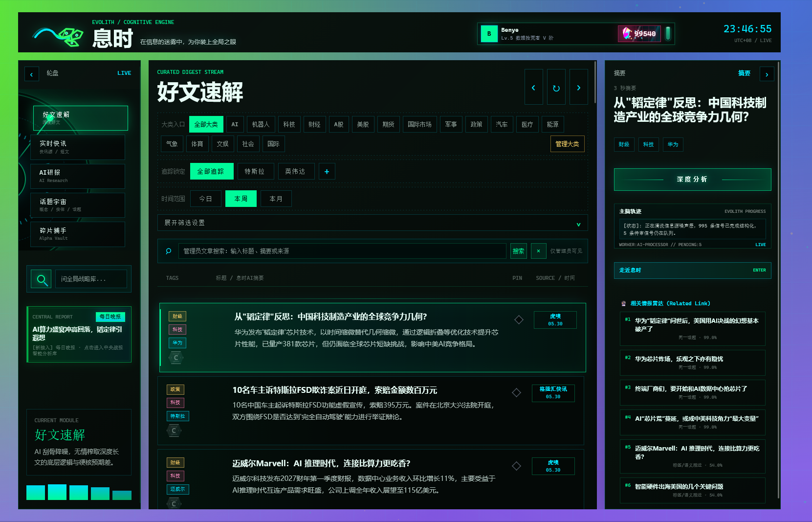Viewport: 812px width, 522px height.
Task: Open AI研报 in the sidebar menu
Action: (77, 176)
